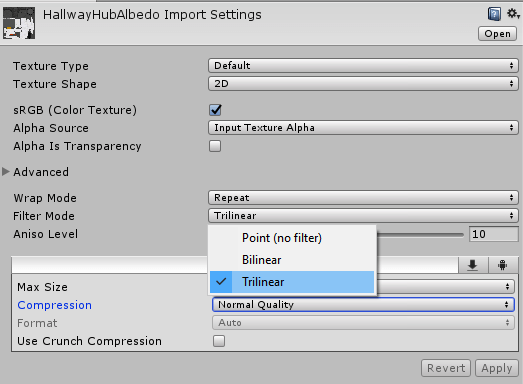Image resolution: width=523 pixels, height=384 pixels.
Task: Click the Apply button
Action: click(x=497, y=368)
